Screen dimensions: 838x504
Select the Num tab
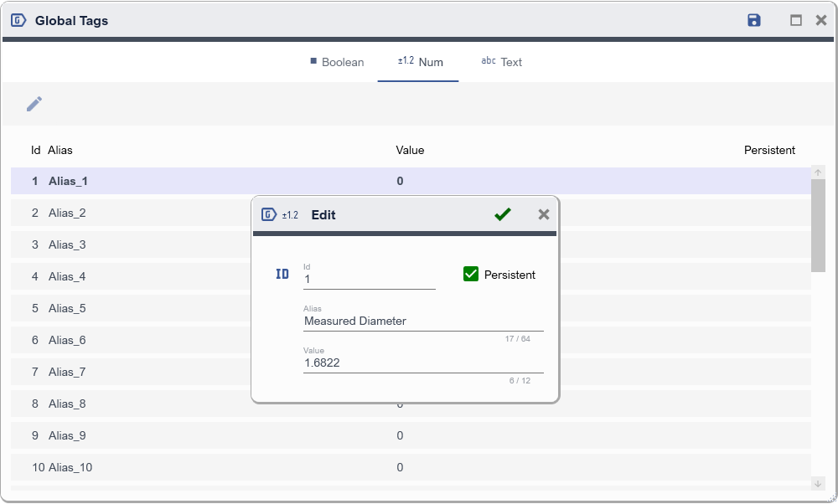tap(419, 62)
